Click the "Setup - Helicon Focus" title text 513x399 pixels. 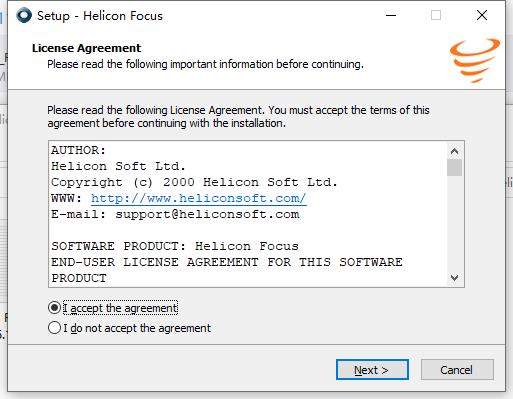[x=100, y=16]
